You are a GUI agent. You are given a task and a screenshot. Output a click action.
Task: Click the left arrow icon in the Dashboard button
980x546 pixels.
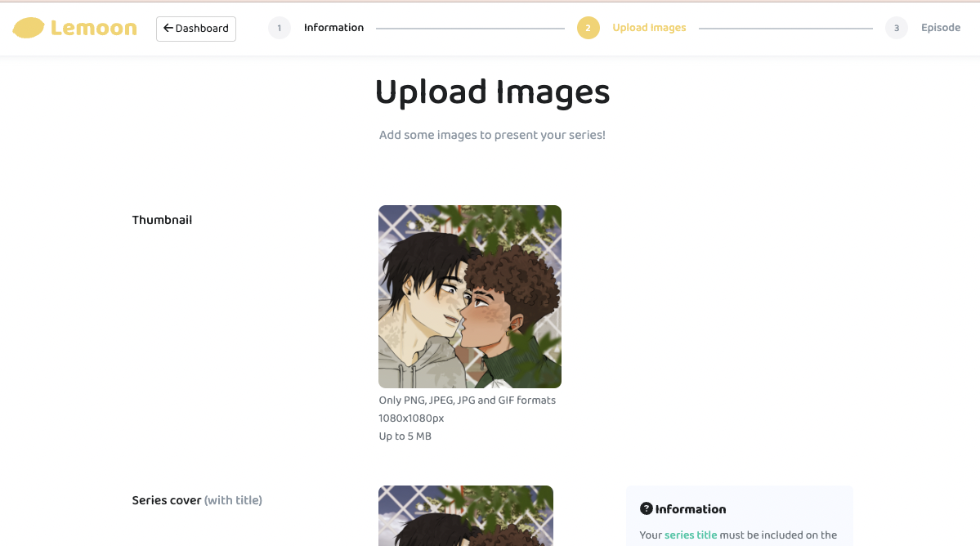168,28
